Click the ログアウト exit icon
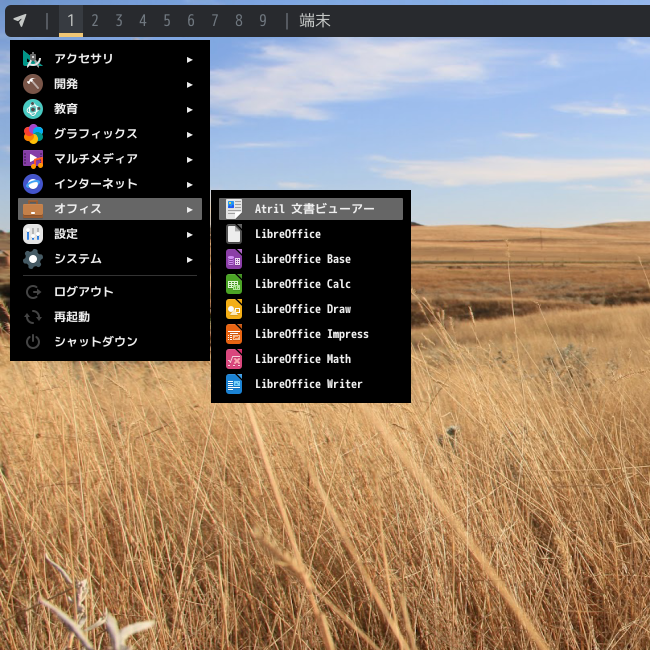Screen dimensions: 650x650 click(33, 292)
